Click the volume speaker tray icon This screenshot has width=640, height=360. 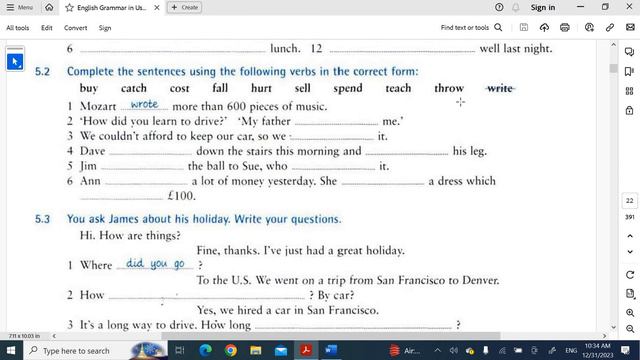click(x=453, y=350)
